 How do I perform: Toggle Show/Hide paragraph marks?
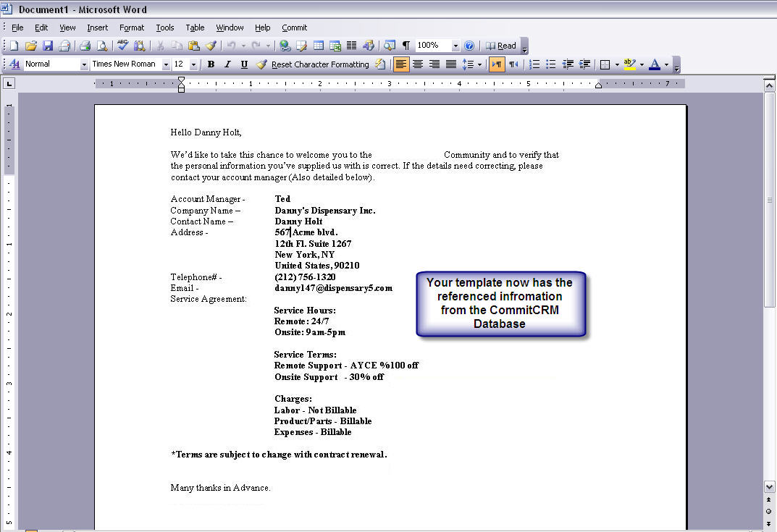[x=406, y=46]
